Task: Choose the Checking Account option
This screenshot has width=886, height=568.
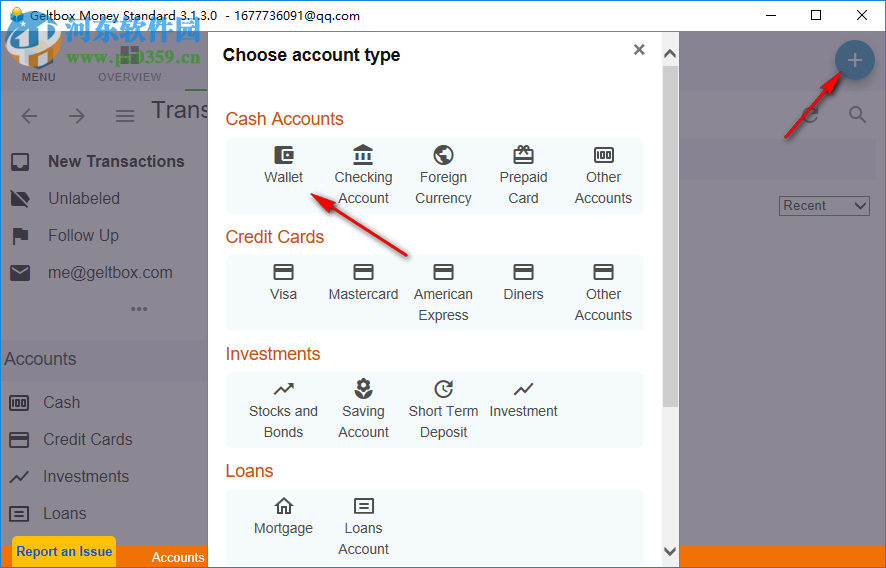Action: [x=363, y=176]
